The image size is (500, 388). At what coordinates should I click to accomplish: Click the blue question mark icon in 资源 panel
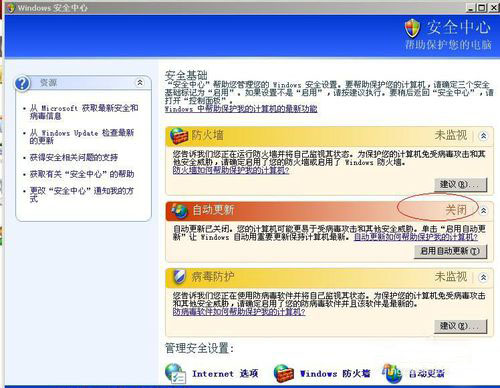pos(22,83)
